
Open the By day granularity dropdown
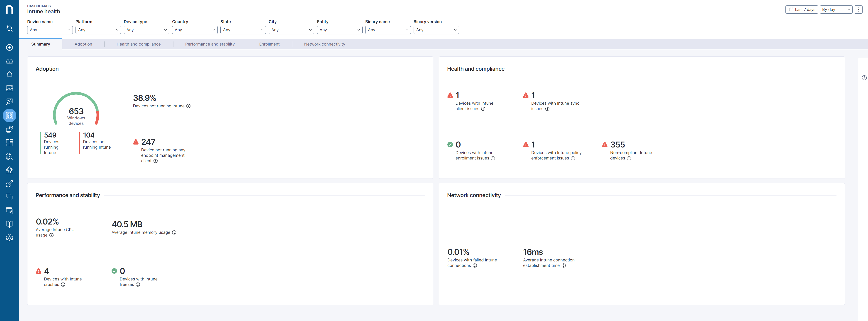[836, 10]
